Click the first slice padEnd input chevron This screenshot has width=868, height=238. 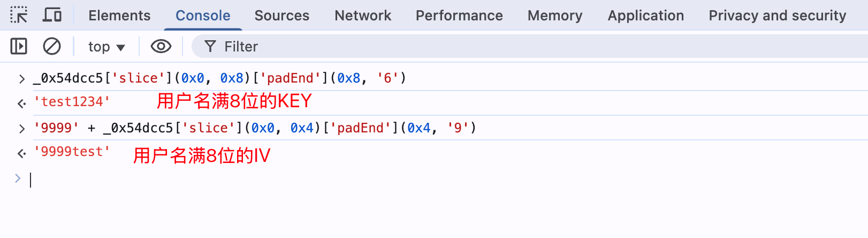tap(21, 79)
